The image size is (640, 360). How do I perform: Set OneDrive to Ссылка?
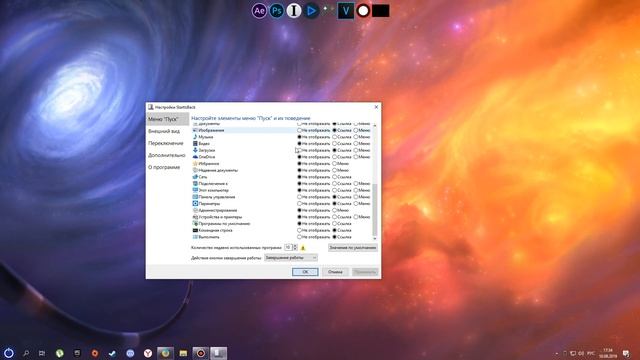[335, 157]
